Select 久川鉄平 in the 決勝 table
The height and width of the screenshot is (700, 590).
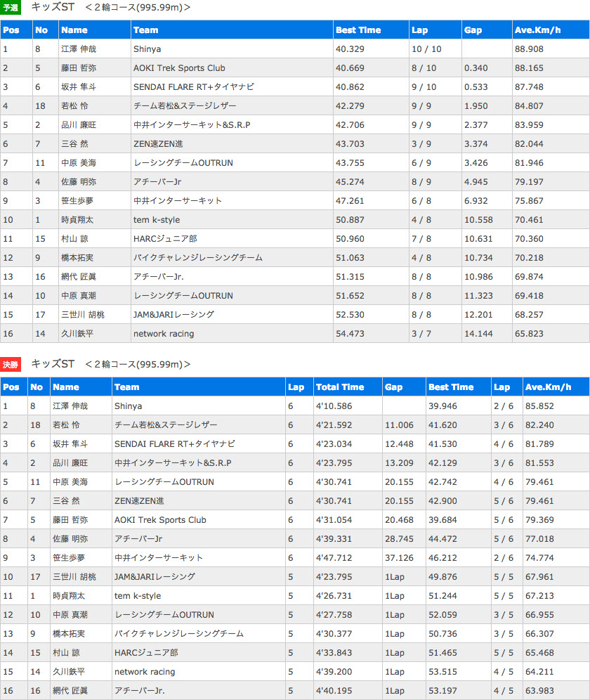pos(69,672)
